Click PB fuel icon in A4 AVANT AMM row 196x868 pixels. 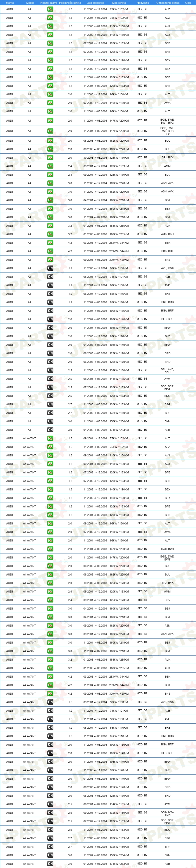tap(50, 592)
